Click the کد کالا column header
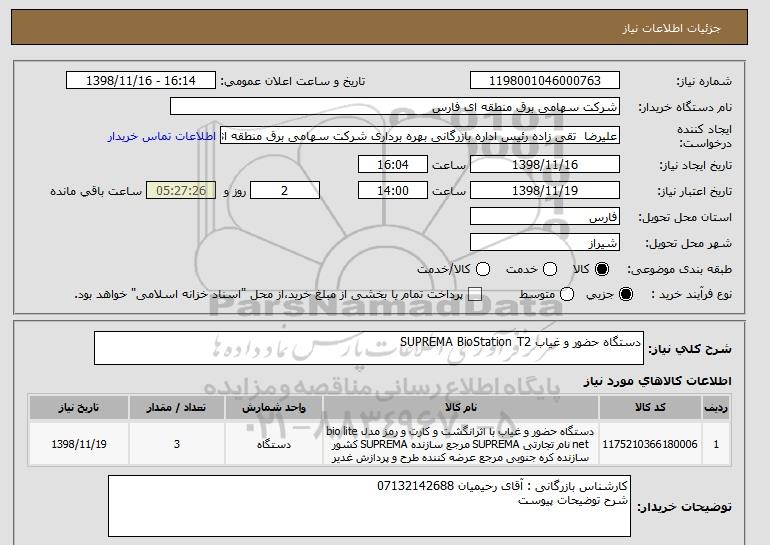770x545 pixels. tap(650, 408)
